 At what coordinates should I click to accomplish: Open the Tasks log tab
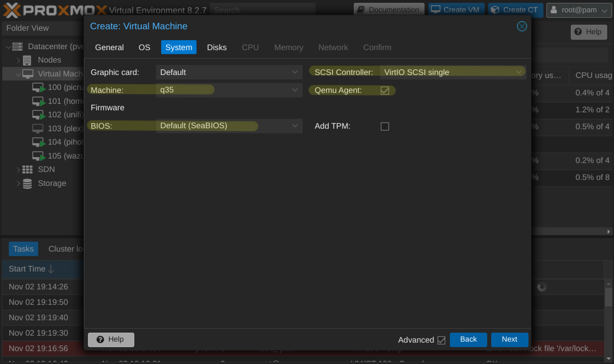click(x=23, y=249)
